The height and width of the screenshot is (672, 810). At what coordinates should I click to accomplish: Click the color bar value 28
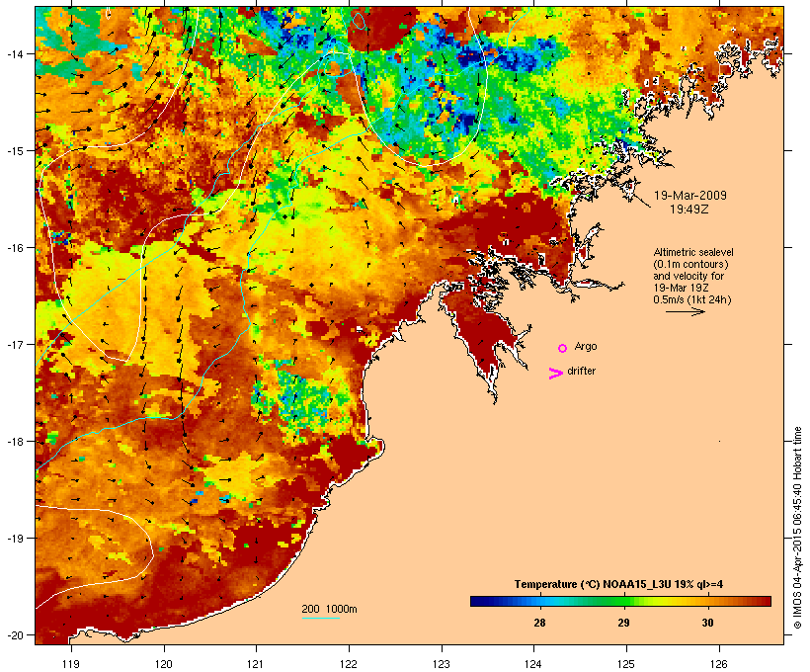coord(539,623)
